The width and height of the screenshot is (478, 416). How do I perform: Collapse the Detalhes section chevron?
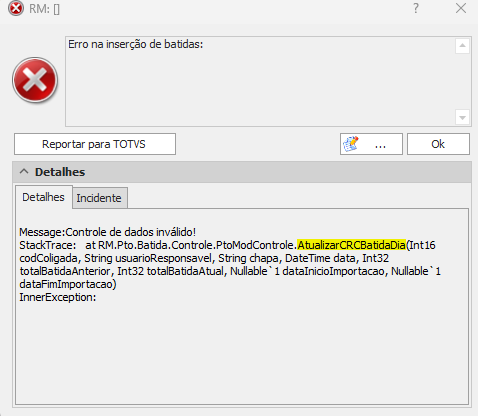pyautogui.click(x=24, y=172)
